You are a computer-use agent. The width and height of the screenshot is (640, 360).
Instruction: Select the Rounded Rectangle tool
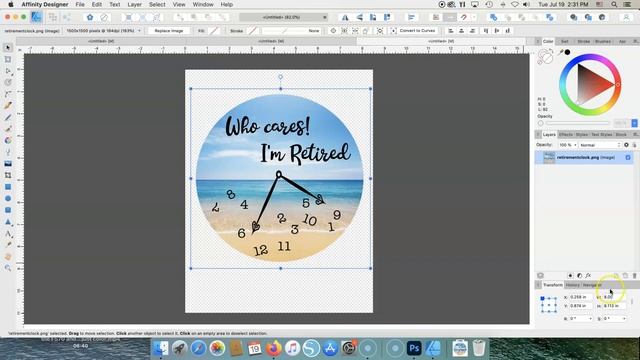coord(8,210)
